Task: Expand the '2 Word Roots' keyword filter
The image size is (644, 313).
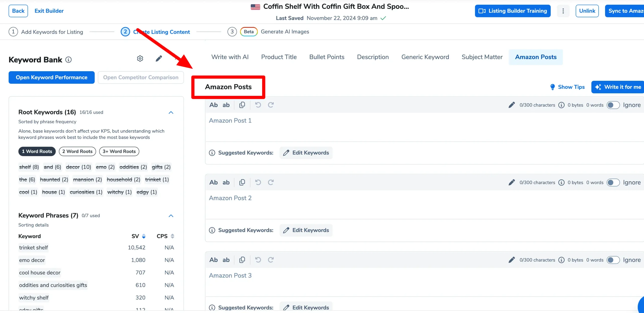Action: click(77, 151)
